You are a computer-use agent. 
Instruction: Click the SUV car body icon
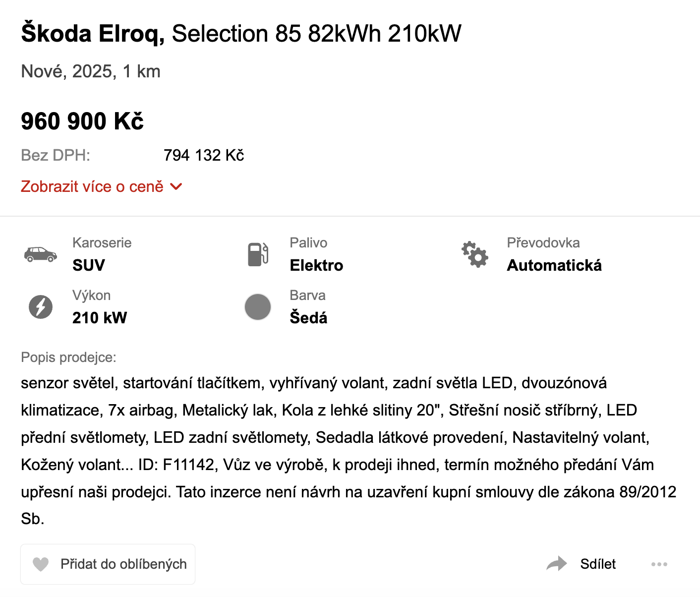click(x=41, y=254)
